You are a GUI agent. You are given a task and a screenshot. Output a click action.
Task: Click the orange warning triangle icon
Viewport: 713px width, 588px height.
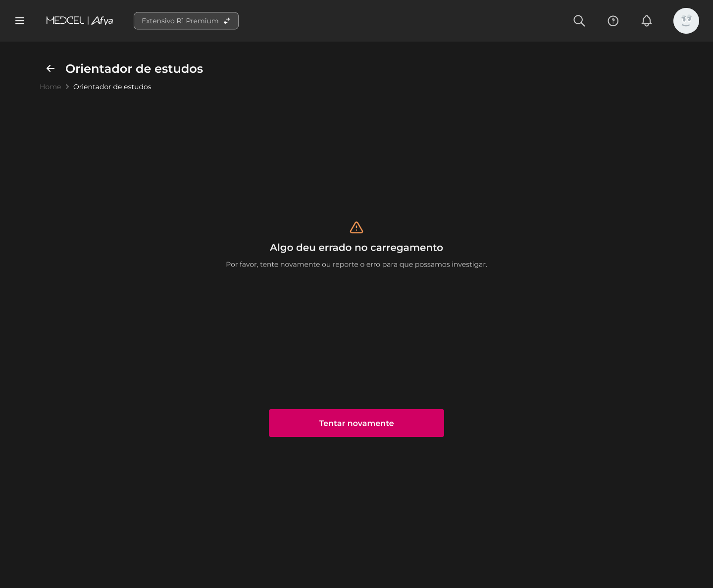pyautogui.click(x=356, y=227)
